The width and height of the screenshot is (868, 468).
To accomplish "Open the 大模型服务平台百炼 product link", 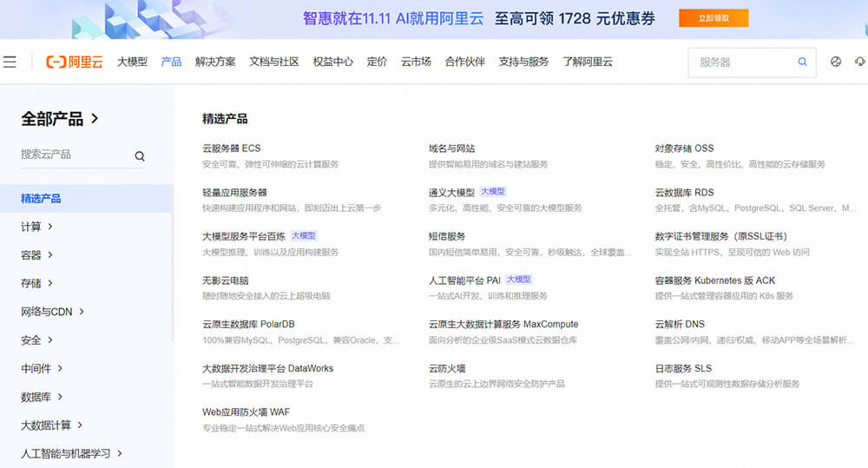I will [244, 236].
